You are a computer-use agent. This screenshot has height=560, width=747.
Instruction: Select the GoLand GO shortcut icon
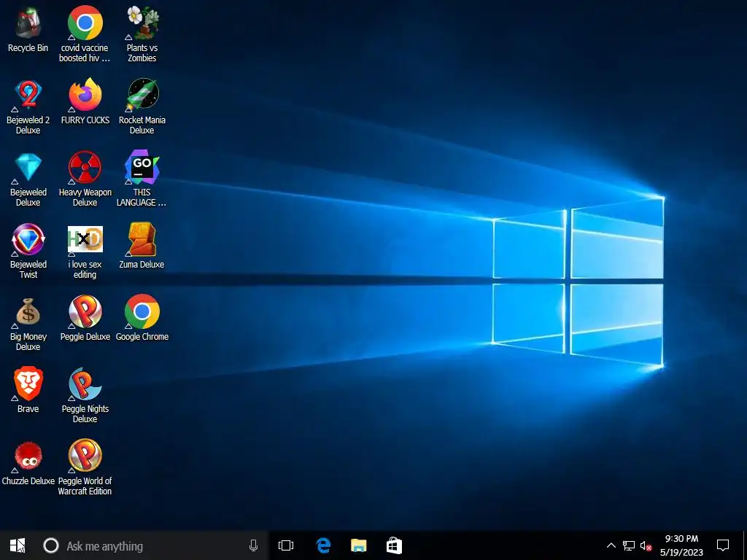(x=142, y=167)
